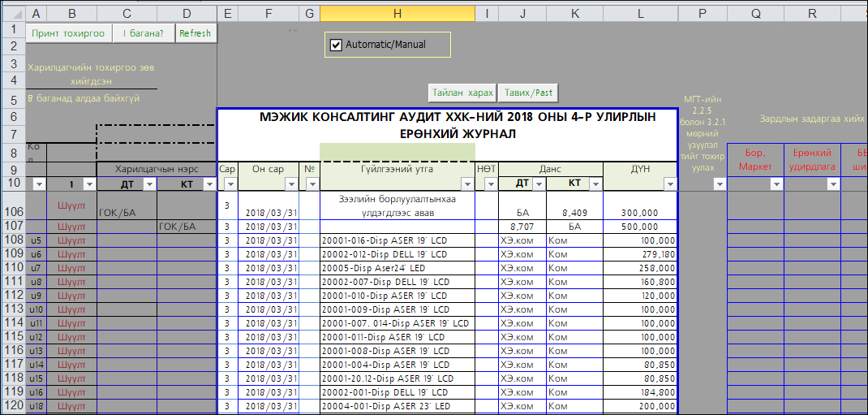The width and height of the screenshot is (868, 415).
Task: Select the 279,180 amount cell
Action: (x=641, y=254)
